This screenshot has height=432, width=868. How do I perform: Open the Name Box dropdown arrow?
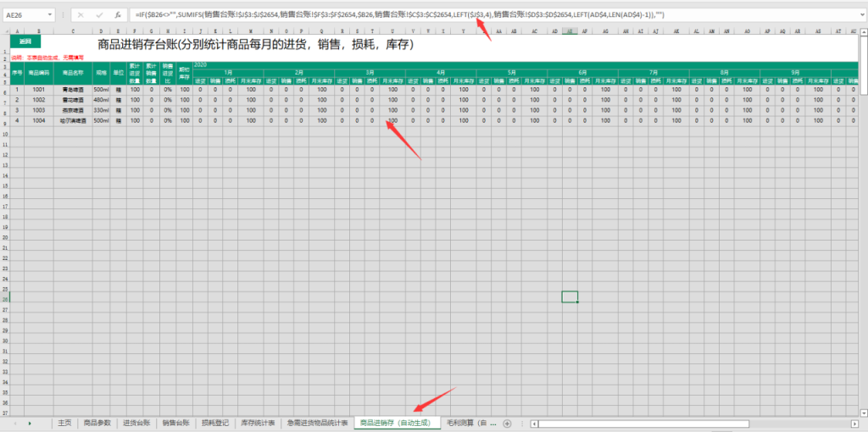(51, 15)
